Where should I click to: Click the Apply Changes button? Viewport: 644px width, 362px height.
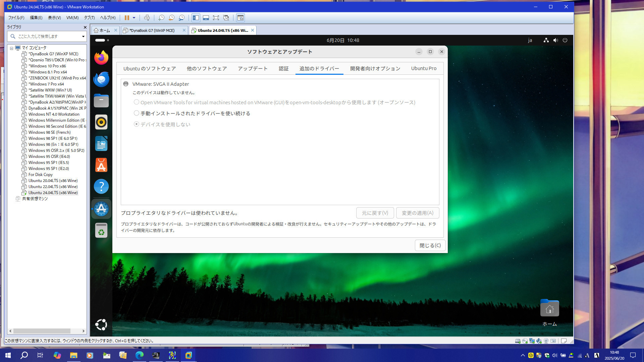417,213
